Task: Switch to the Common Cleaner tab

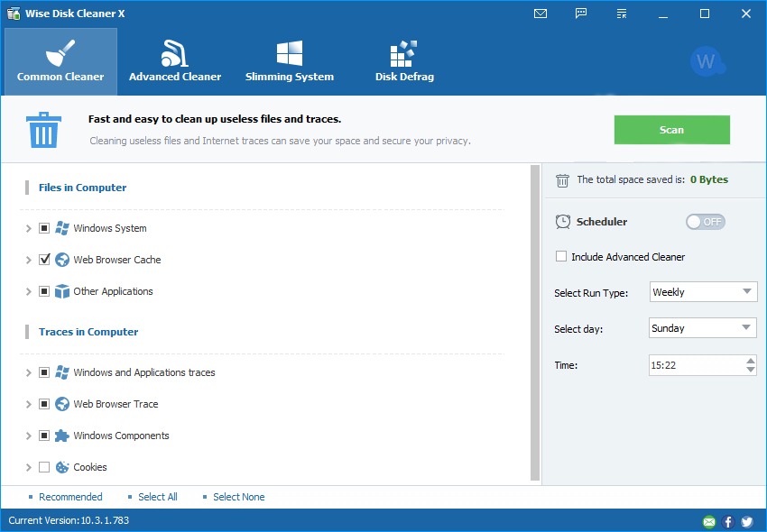Action: coord(60,61)
